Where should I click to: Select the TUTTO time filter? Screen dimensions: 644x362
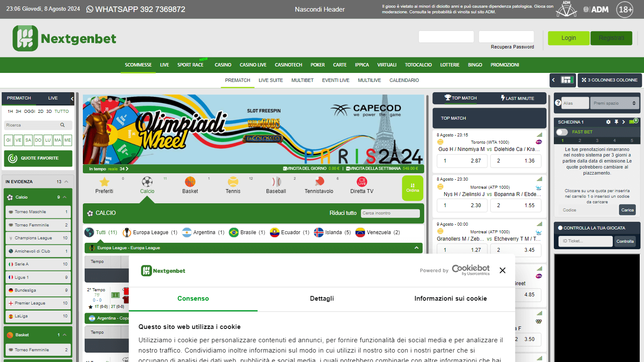click(x=61, y=111)
